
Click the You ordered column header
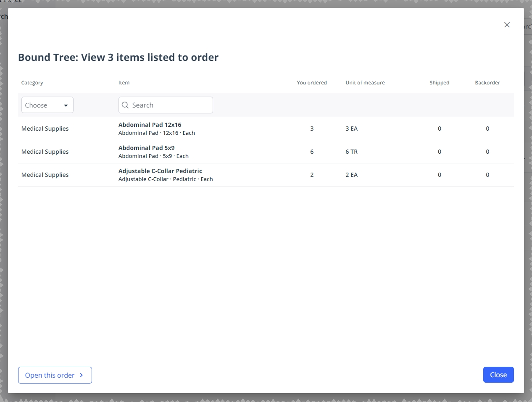312,83
